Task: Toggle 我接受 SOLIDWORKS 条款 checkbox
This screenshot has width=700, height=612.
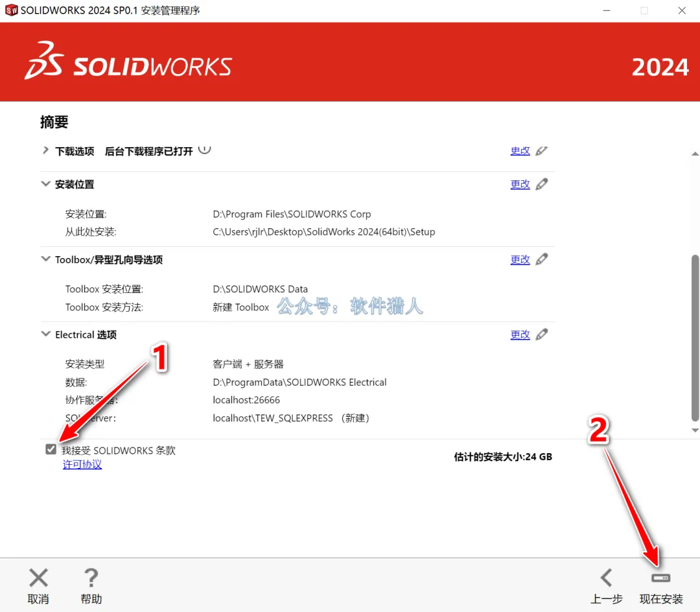Action: pos(51,449)
